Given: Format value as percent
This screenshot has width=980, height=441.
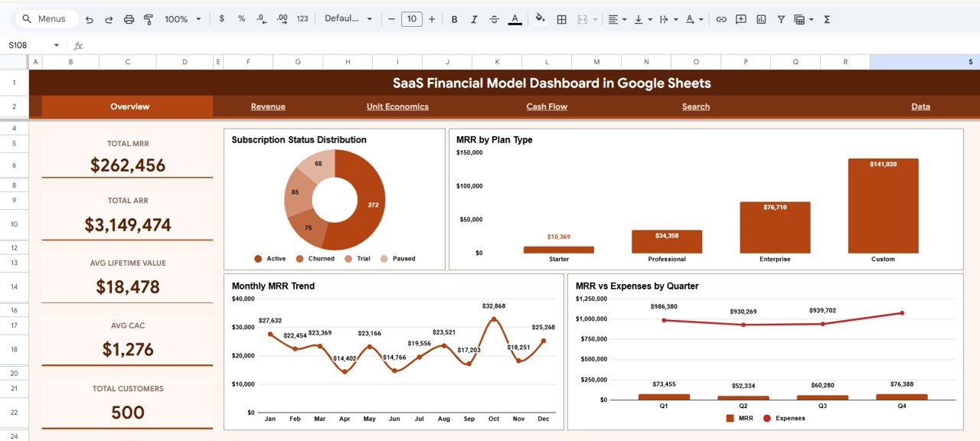Looking at the screenshot, I should [240, 18].
